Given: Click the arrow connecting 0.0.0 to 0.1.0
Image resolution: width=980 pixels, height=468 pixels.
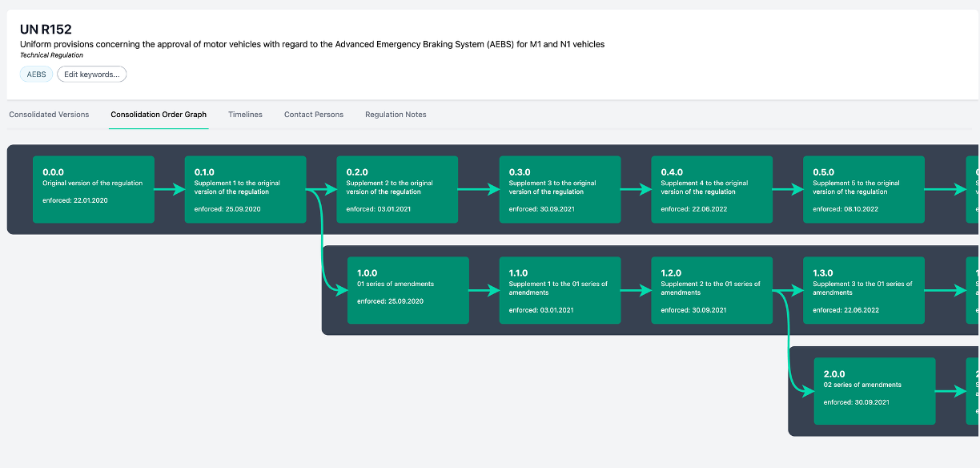Looking at the screenshot, I should tap(169, 190).
